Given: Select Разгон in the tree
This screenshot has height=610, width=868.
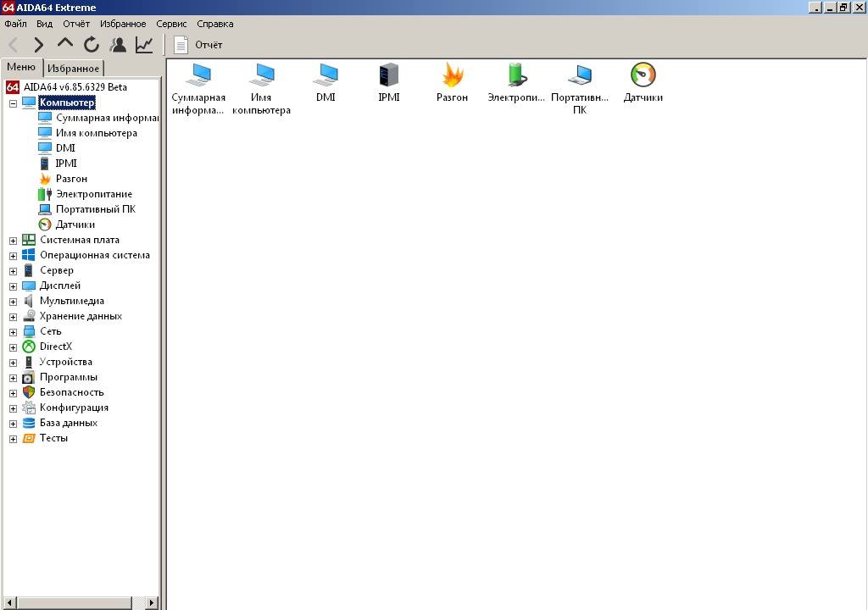Looking at the screenshot, I should 63,179.
